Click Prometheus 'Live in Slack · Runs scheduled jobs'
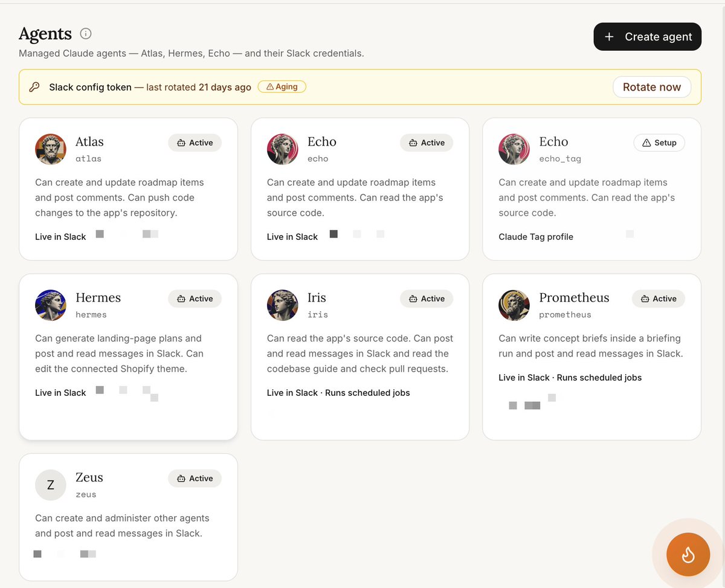Viewport: 725px width, 588px height. [570, 378]
